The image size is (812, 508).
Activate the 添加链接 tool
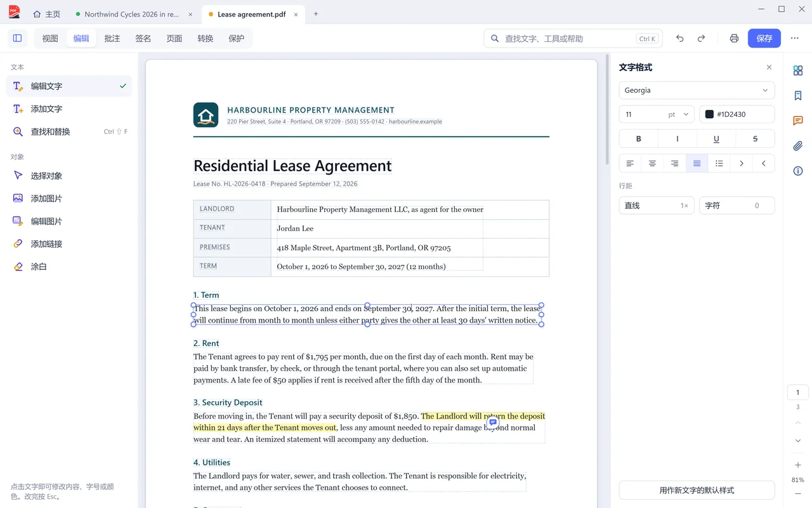pyautogui.click(x=69, y=244)
